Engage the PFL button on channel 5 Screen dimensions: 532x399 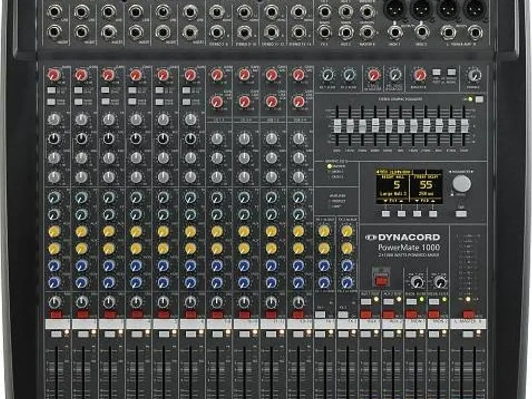[x=164, y=334]
